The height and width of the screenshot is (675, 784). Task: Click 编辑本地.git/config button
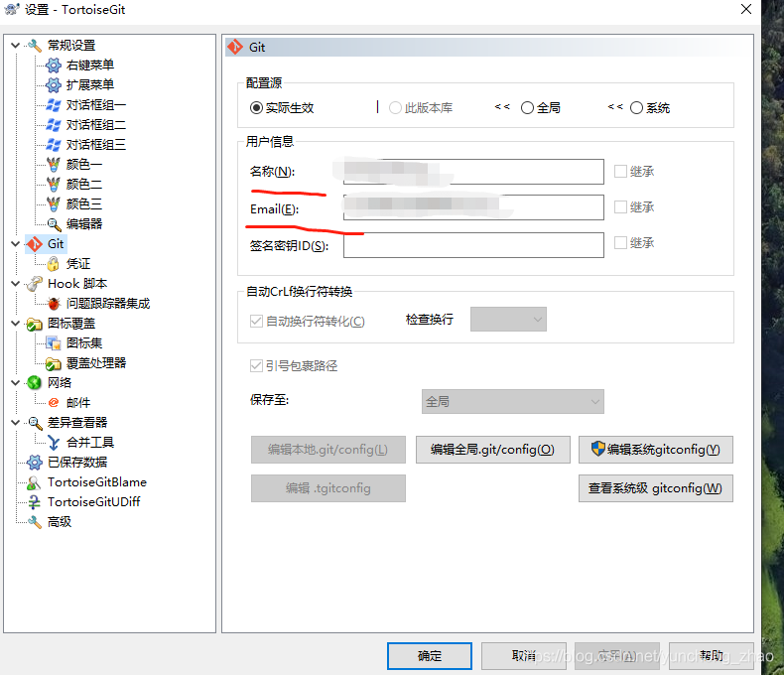(328, 450)
